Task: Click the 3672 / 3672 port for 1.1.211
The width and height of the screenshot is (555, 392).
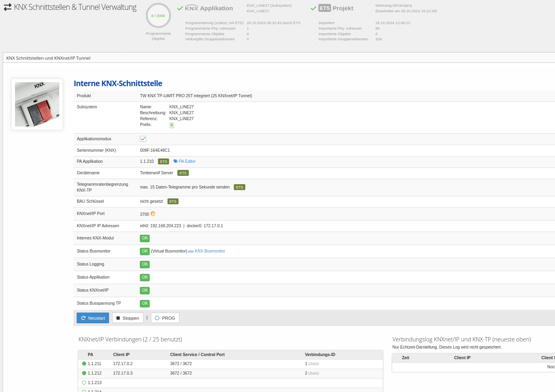Action: pos(181,364)
